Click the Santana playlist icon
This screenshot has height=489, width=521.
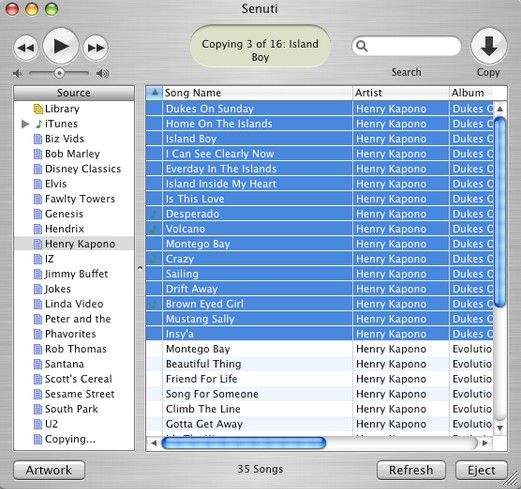tap(38, 364)
